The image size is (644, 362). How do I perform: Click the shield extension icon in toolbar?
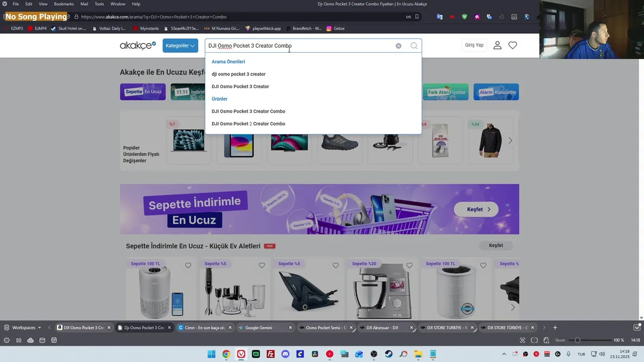point(464,17)
